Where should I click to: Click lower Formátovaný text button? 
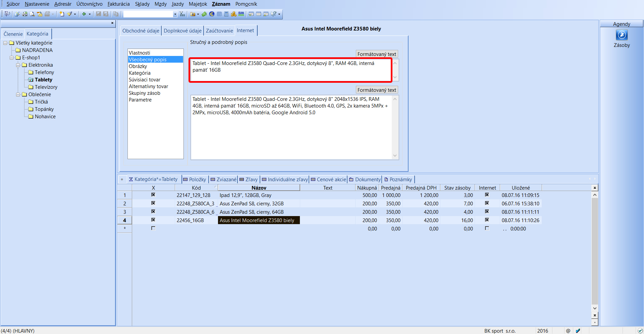377,90
